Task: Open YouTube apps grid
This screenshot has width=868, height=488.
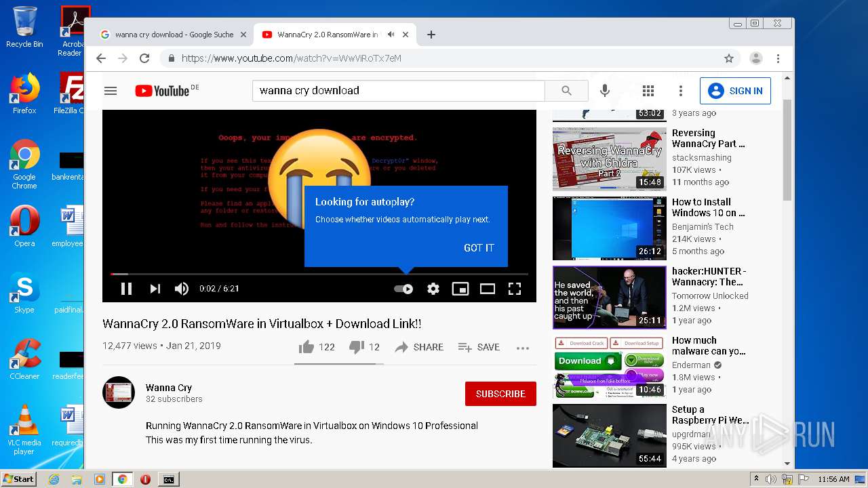Action: pos(648,91)
